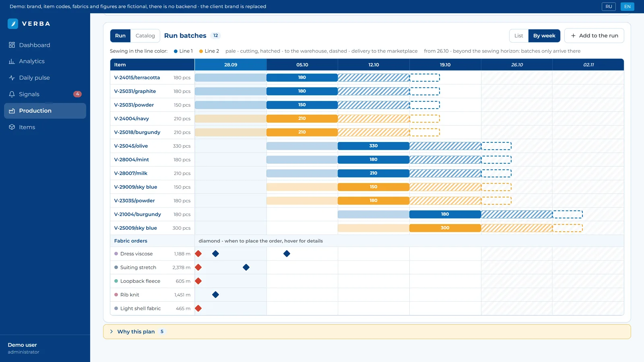Switch to List view
The image size is (644, 362).
pyautogui.click(x=519, y=36)
